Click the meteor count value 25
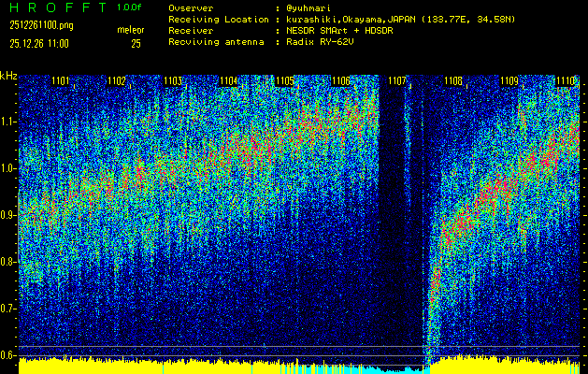 [136, 43]
